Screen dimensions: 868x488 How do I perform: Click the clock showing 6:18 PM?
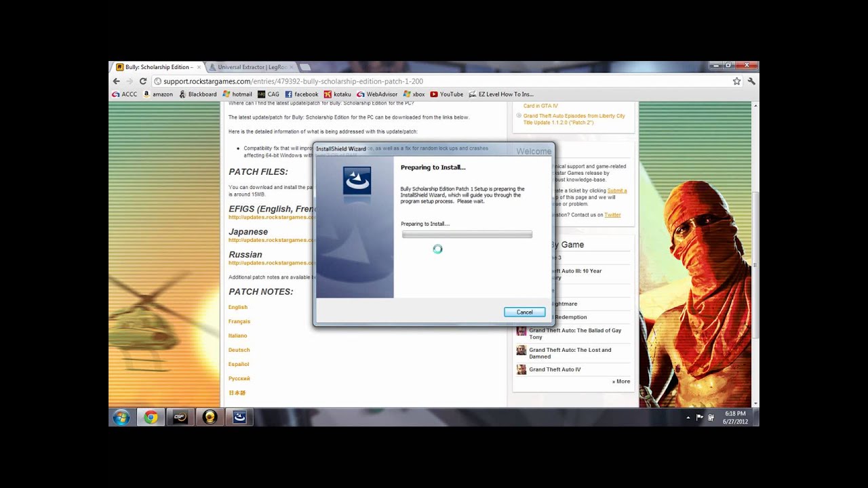734,418
